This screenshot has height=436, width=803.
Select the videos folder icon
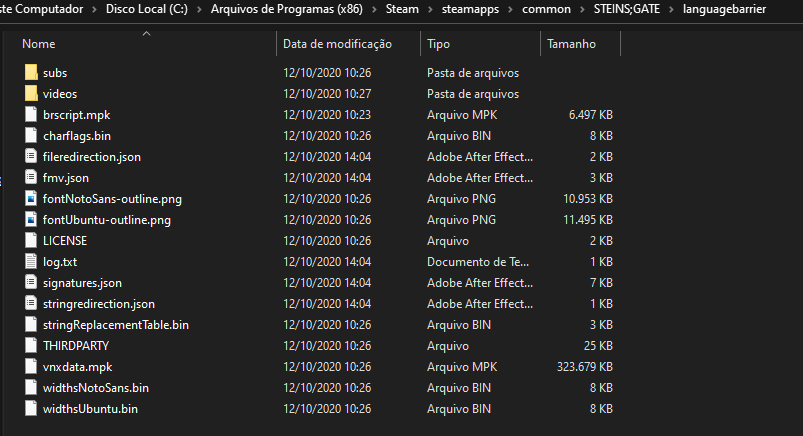tap(31, 93)
